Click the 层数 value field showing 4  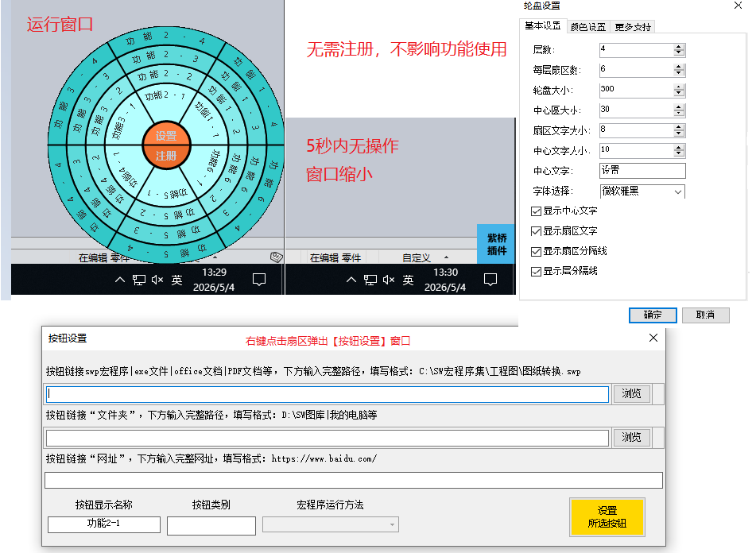click(x=637, y=49)
